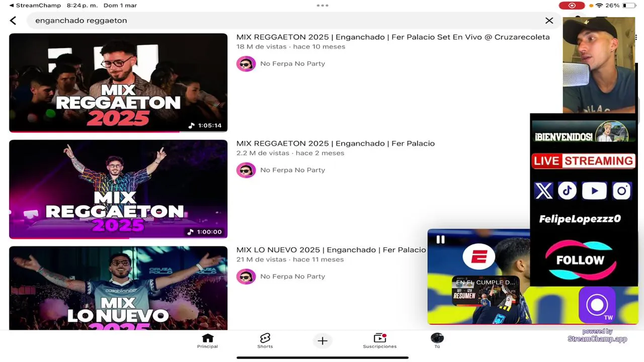Viewport: 644px width, 362px height.
Task: Return to StreamChamp in status bar
Action: pos(35,6)
